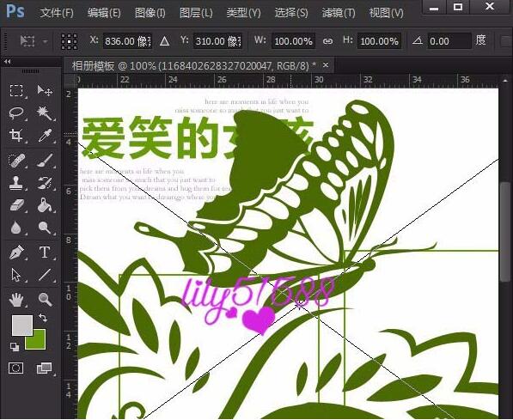513x420 pixels.
Task: Toggle the link between width and height
Action: coord(328,41)
